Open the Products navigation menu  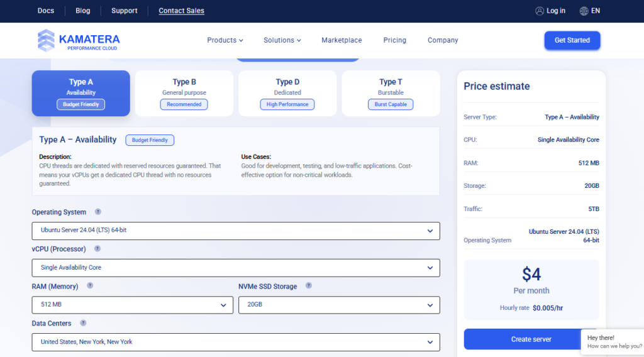[225, 40]
